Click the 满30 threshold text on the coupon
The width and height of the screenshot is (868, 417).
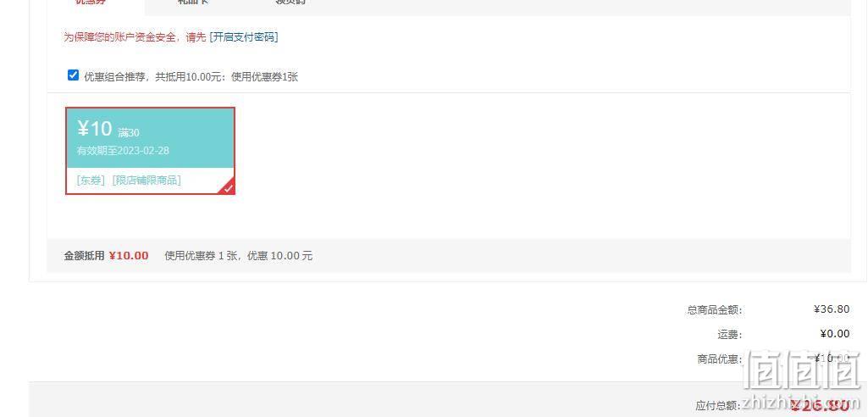point(129,133)
